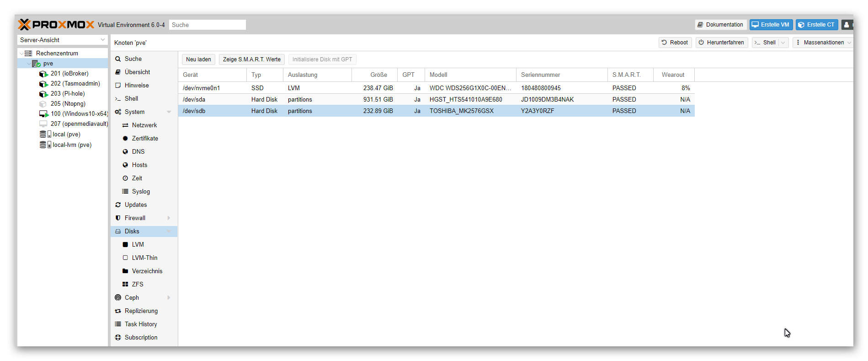The width and height of the screenshot is (868, 361).
Task: Open the Massenaktionen dropdown
Action: (x=823, y=43)
